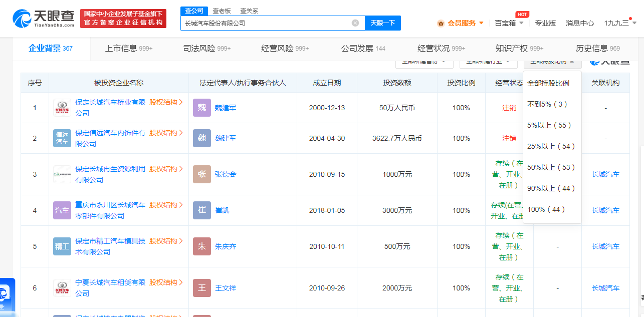Click the 信远汽车 logo tile
Viewport: 644px width, 317px height.
pos(62,138)
